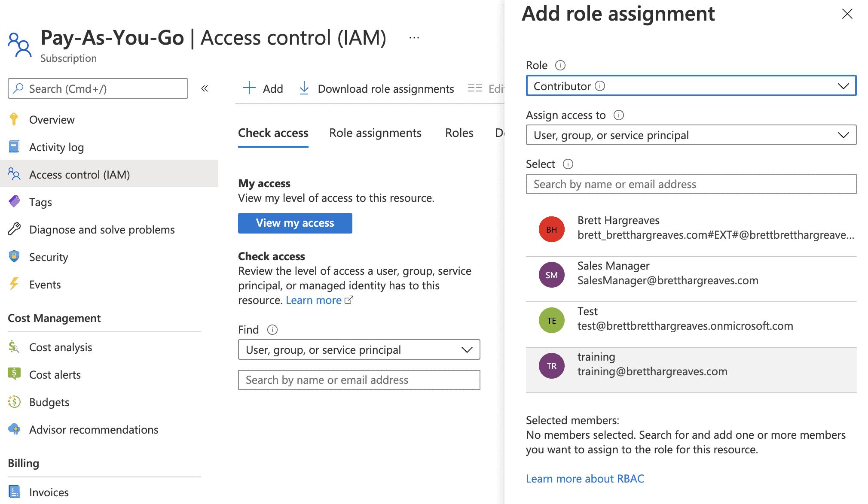868x504 pixels.
Task: Expand the Assign access to dropdown
Action: 691,135
